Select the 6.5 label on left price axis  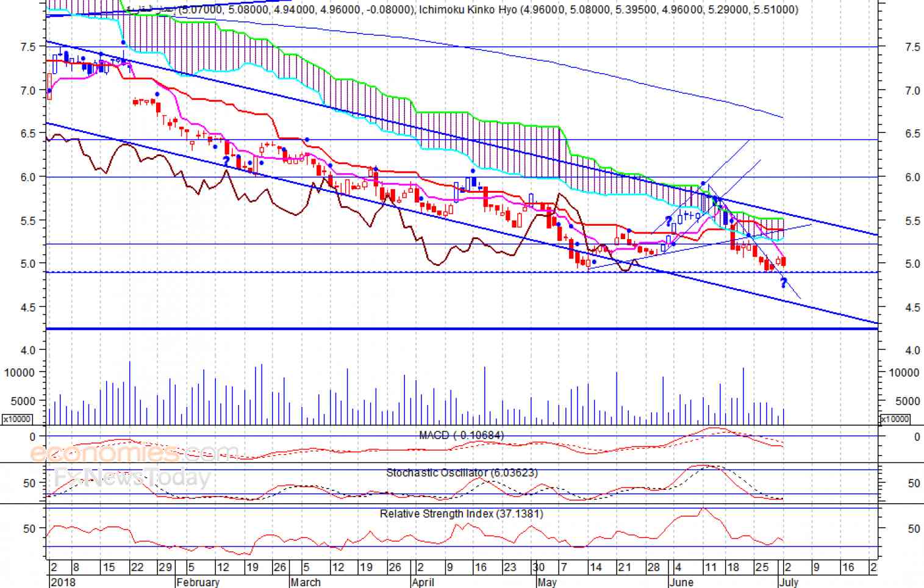click(29, 134)
